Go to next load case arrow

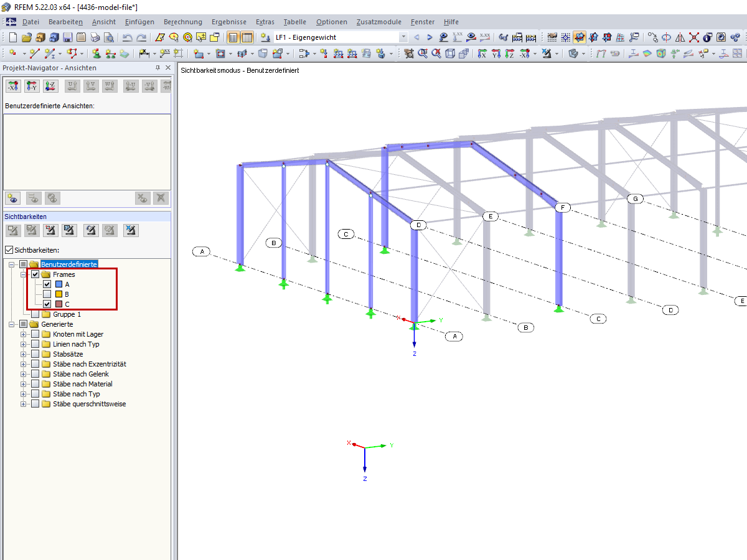point(430,37)
